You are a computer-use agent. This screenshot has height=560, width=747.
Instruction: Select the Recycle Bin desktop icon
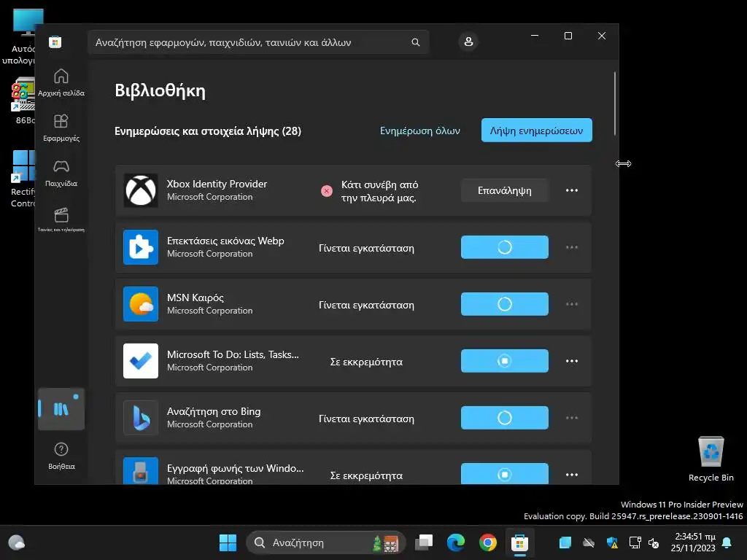pyautogui.click(x=711, y=459)
